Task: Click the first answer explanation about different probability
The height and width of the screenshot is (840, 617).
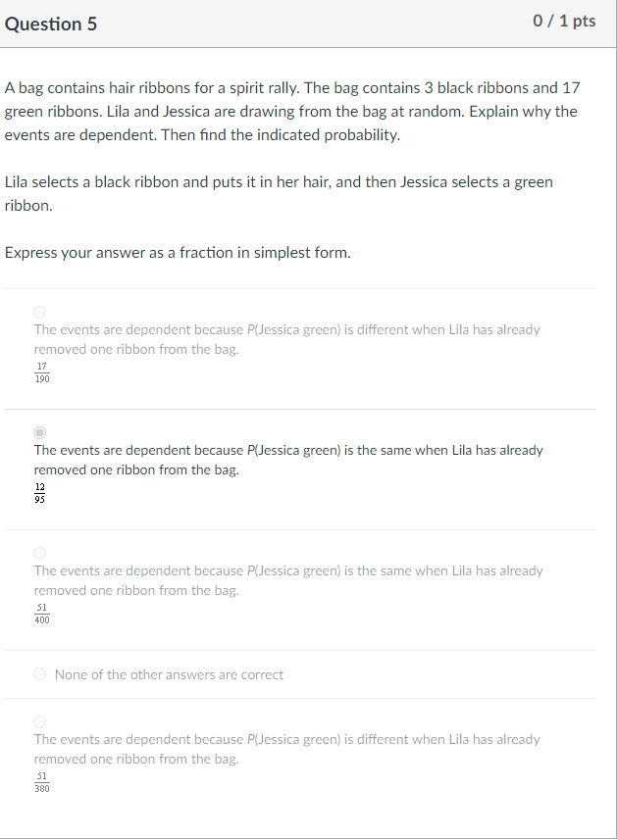Action: (286, 338)
